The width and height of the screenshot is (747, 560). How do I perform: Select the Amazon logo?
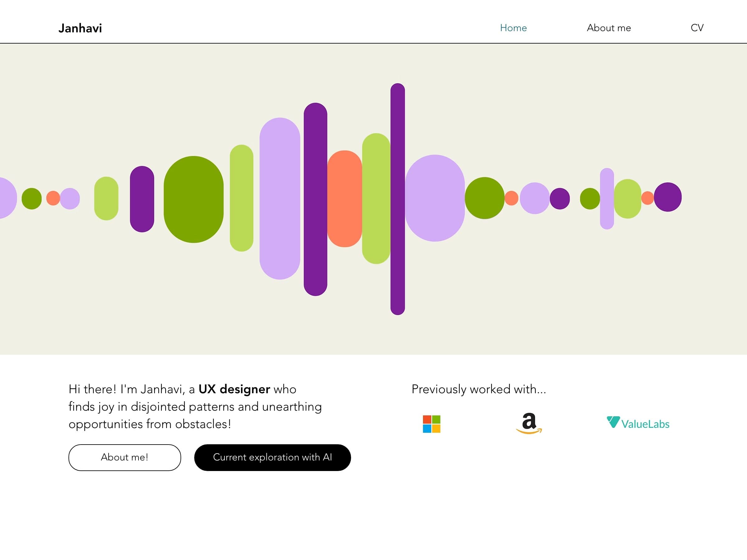[529, 423]
